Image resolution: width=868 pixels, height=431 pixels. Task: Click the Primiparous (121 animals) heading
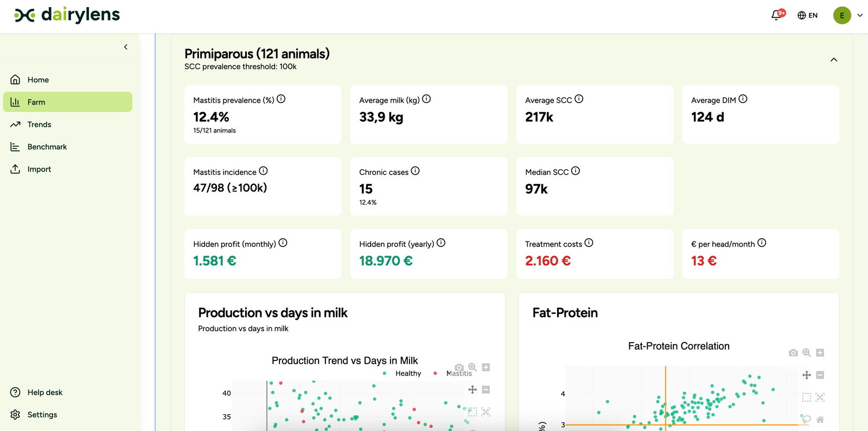[257, 54]
